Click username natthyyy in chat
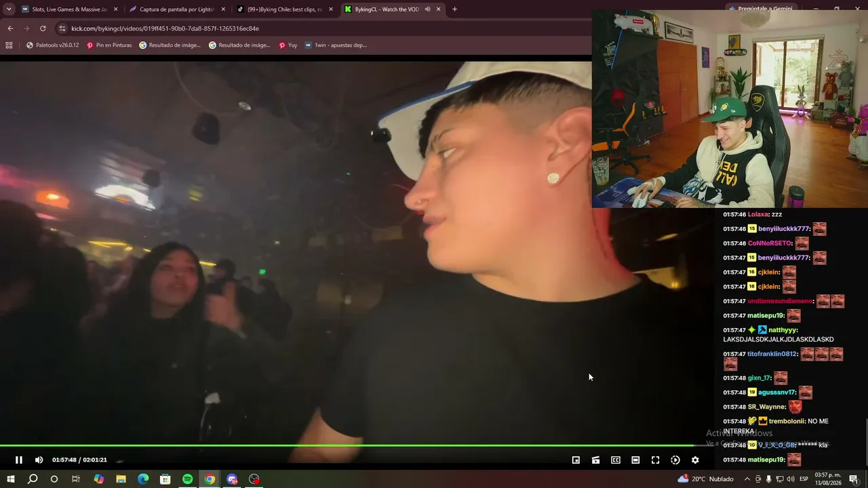The image size is (868, 488). coord(783,330)
